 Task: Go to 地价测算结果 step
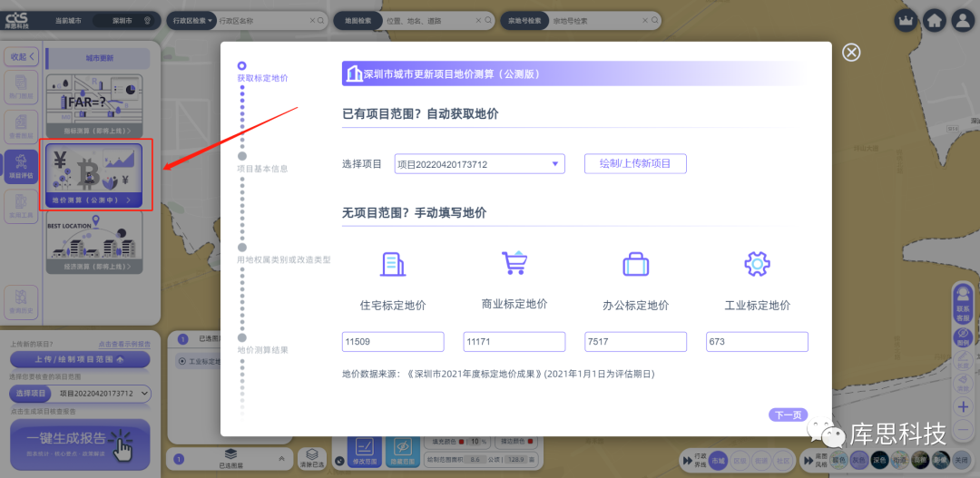click(262, 350)
